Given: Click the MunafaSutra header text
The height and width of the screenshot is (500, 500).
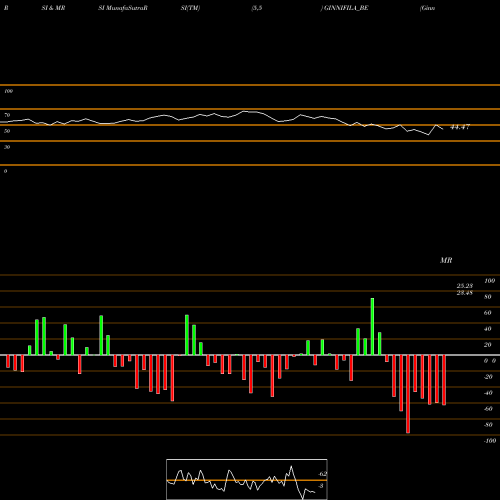Looking at the screenshot, I should [x=126, y=8].
